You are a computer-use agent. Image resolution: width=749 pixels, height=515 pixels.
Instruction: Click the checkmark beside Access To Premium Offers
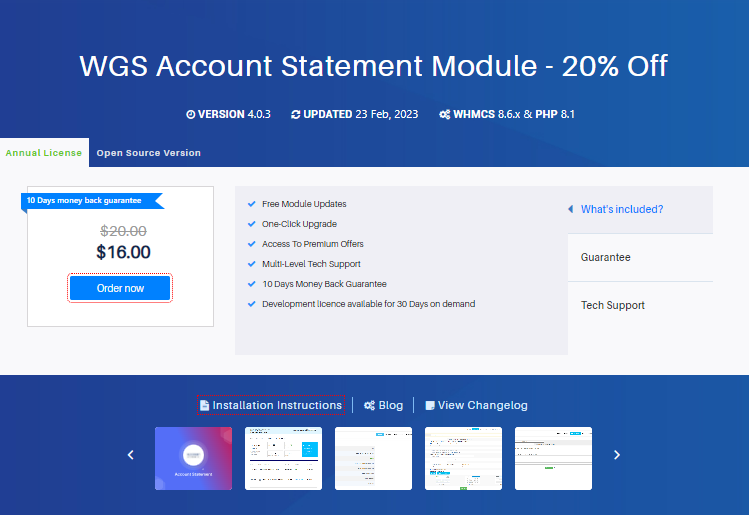[252, 244]
